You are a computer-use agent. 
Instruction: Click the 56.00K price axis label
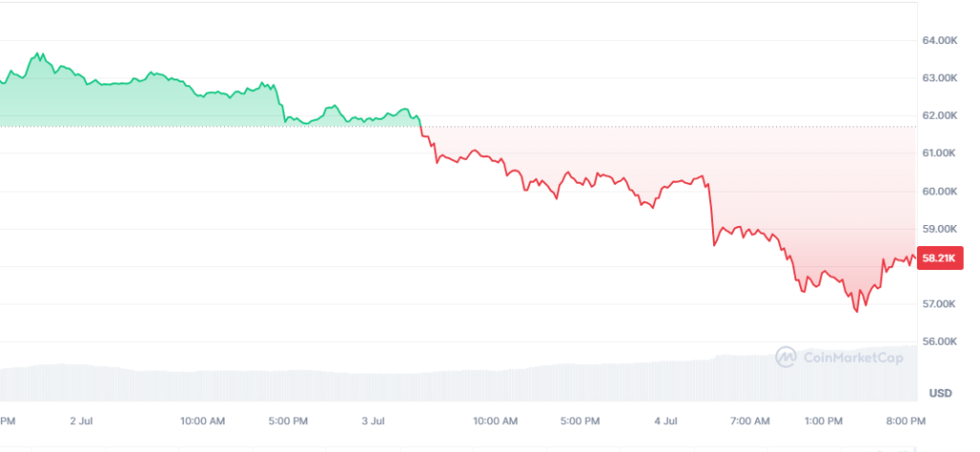click(x=940, y=342)
